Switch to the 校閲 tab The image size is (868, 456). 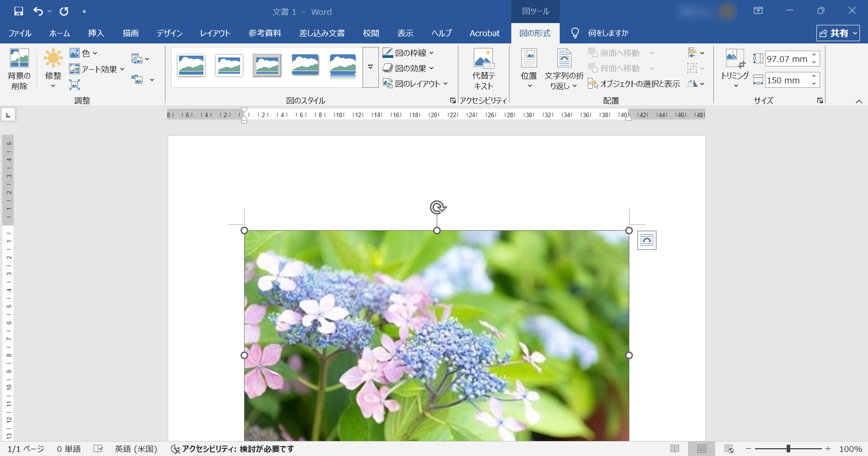pyautogui.click(x=371, y=33)
